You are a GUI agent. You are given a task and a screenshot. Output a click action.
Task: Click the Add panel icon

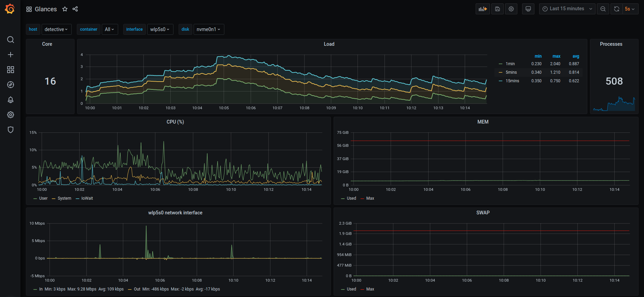click(x=482, y=9)
